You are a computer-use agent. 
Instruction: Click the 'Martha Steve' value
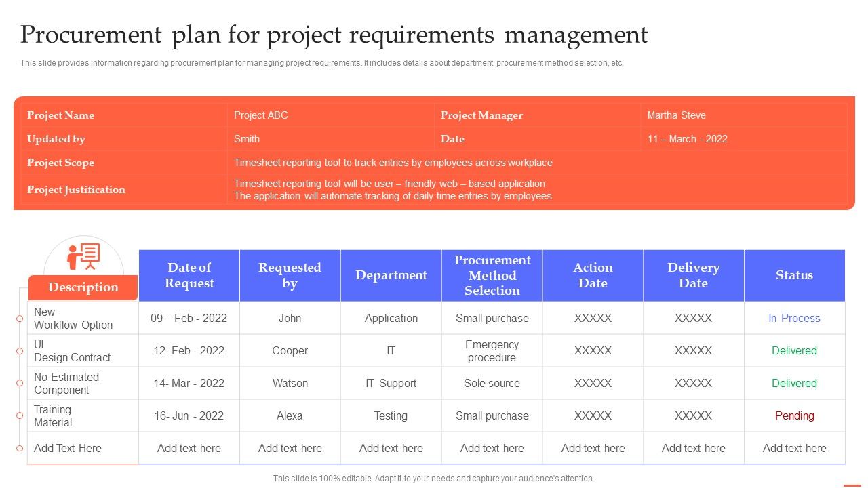(x=676, y=115)
